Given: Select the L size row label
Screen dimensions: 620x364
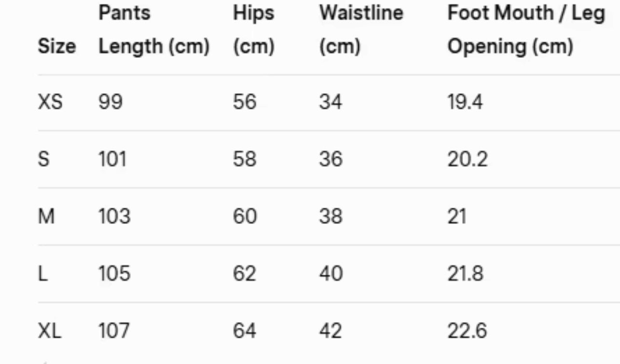Looking at the screenshot, I should (43, 274).
